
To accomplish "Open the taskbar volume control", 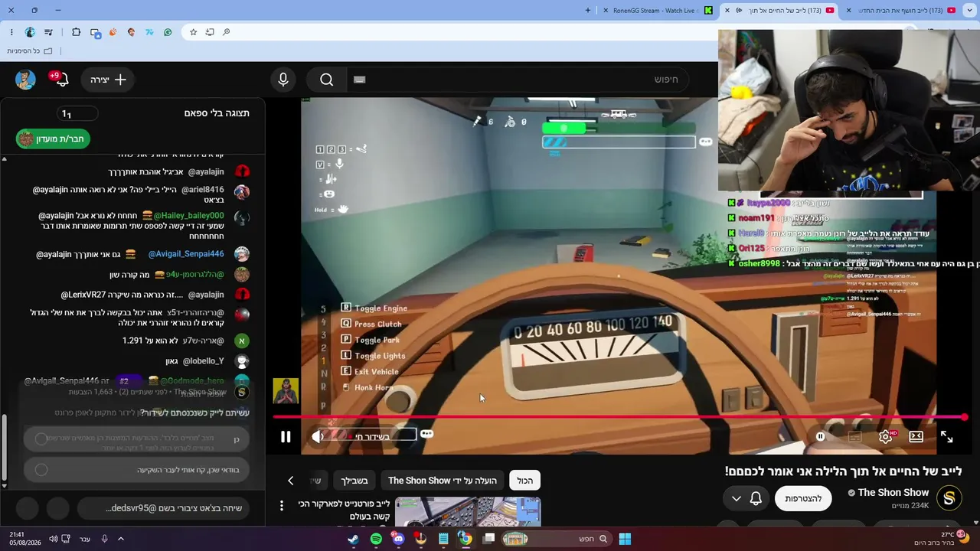I will [x=53, y=539].
